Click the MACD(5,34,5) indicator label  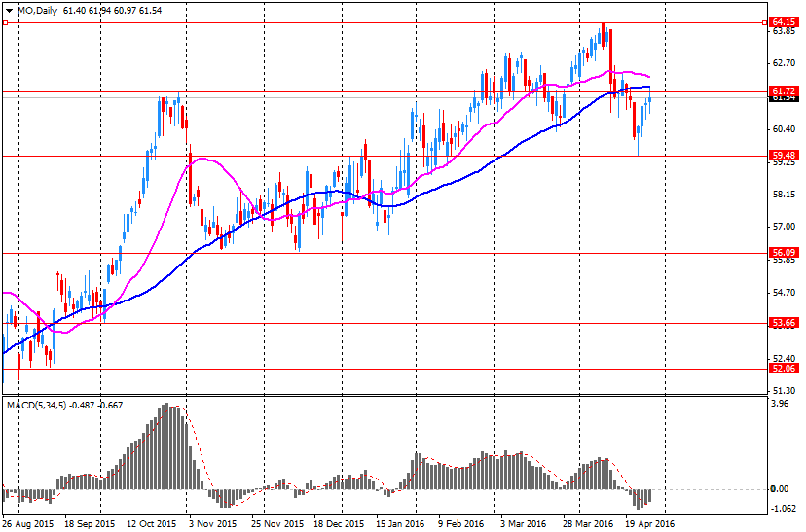[x=36, y=406]
